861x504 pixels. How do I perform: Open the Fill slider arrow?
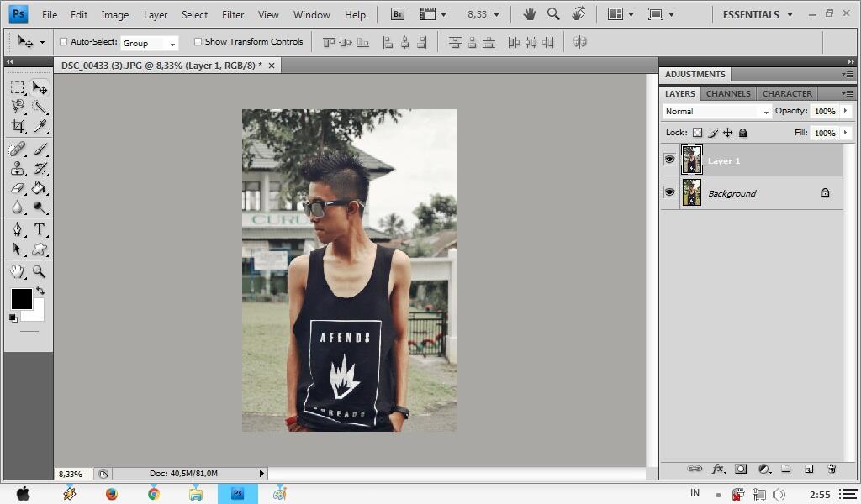(846, 133)
